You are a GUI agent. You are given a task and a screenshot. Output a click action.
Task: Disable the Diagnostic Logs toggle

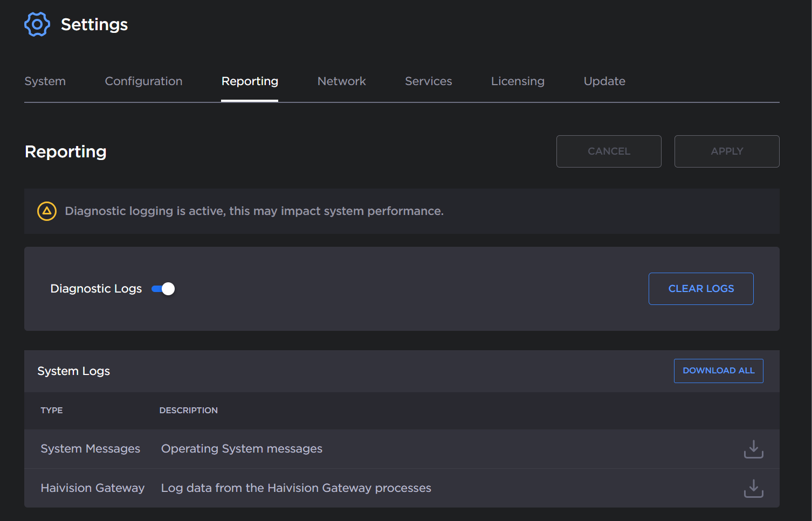click(163, 289)
